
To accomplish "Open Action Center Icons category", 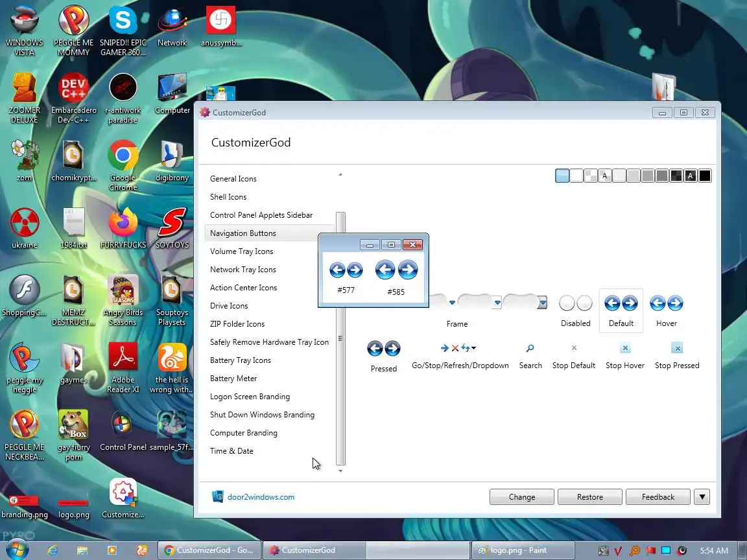I will (x=261, y=287).
